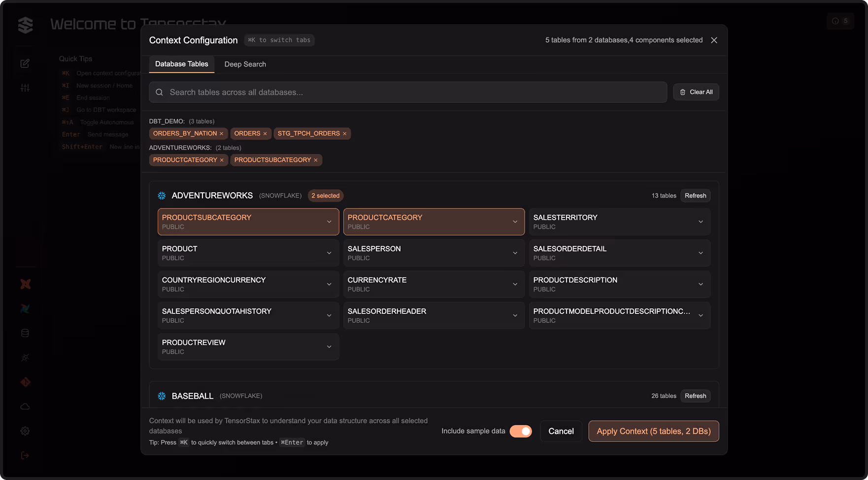868x480 pixels.
Task: Select the PRODUCTREVIEW table card
Action: point(248,347)
